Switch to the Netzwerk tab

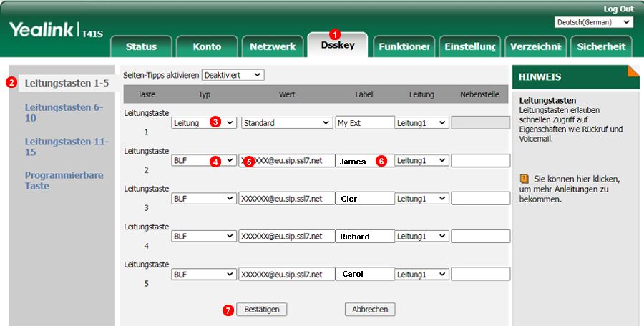tap(272, 46)
